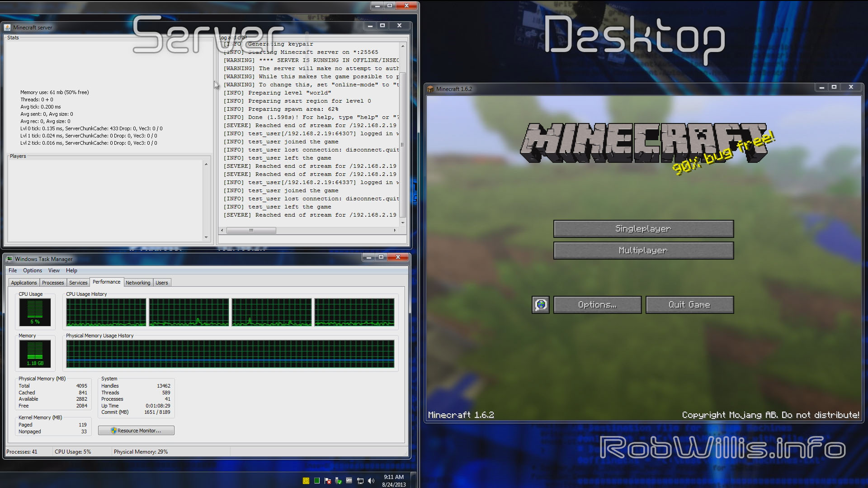Click the server log scroll-right arrow

click(395, 230)
